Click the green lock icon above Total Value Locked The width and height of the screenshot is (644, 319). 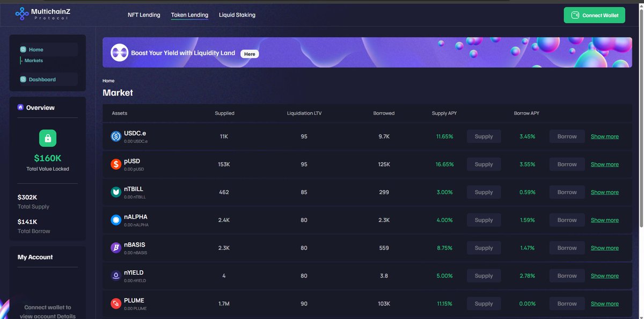(x=47, y=137)
